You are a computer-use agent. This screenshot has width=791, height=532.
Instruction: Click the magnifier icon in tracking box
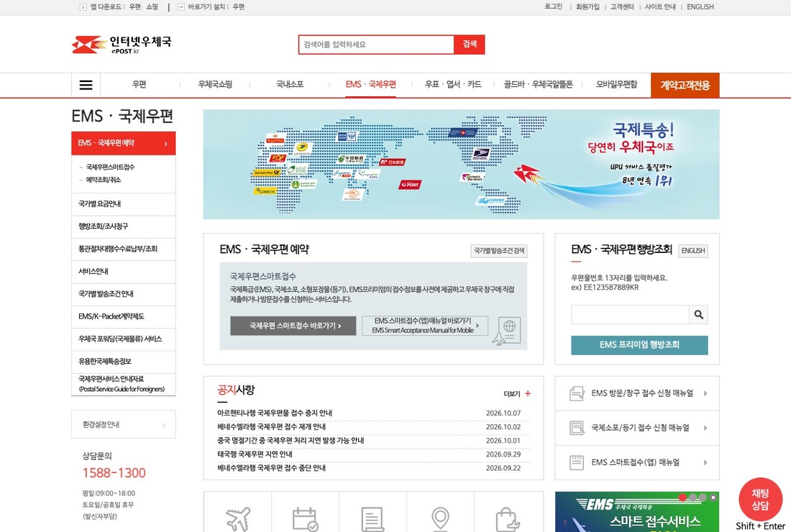[x=698, y=315]
